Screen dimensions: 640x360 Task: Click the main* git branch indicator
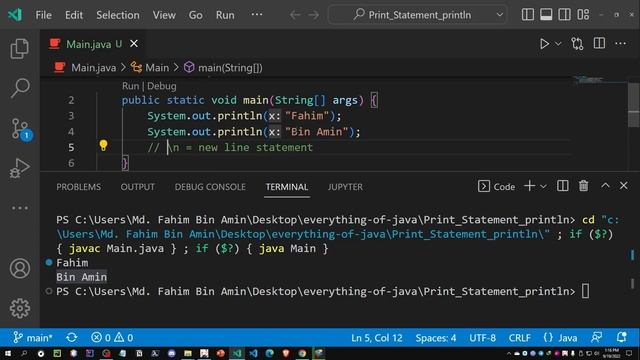tap(33, 338)
